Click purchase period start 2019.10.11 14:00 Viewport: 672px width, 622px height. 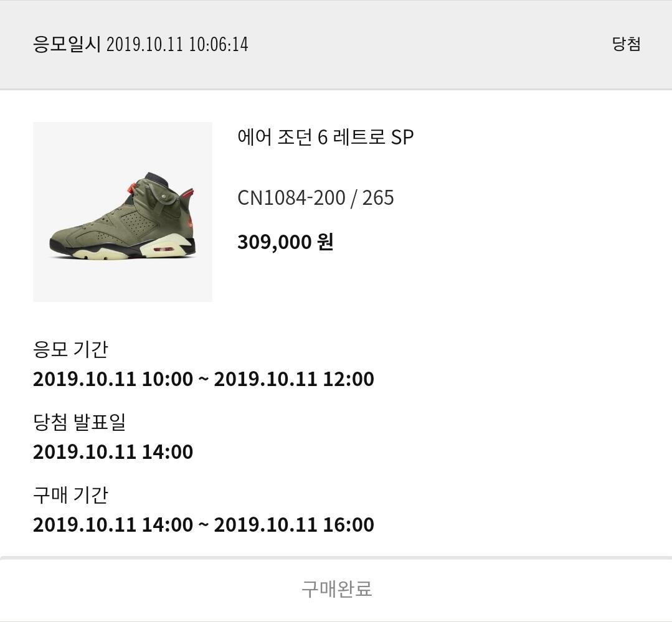(x=113, y=525)
